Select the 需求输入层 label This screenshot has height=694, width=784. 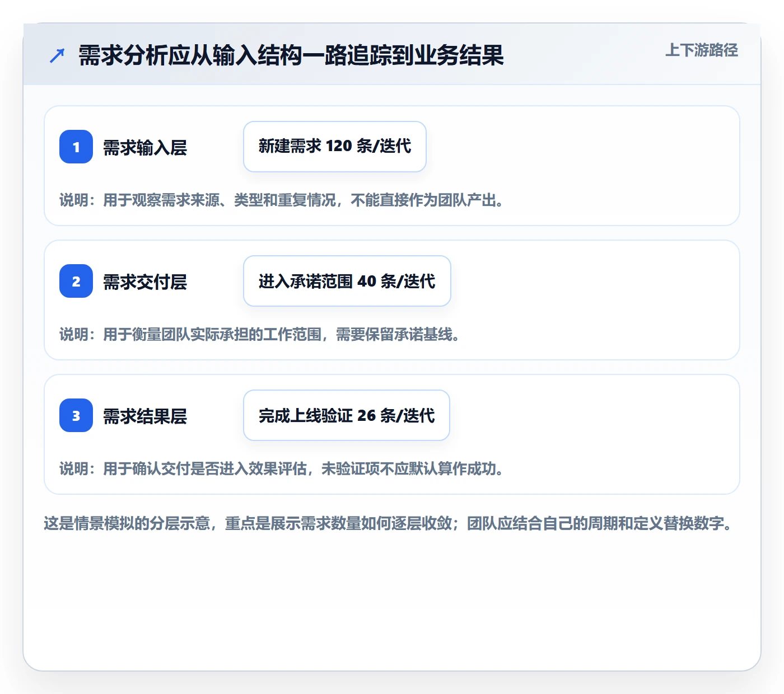[145, 148]
